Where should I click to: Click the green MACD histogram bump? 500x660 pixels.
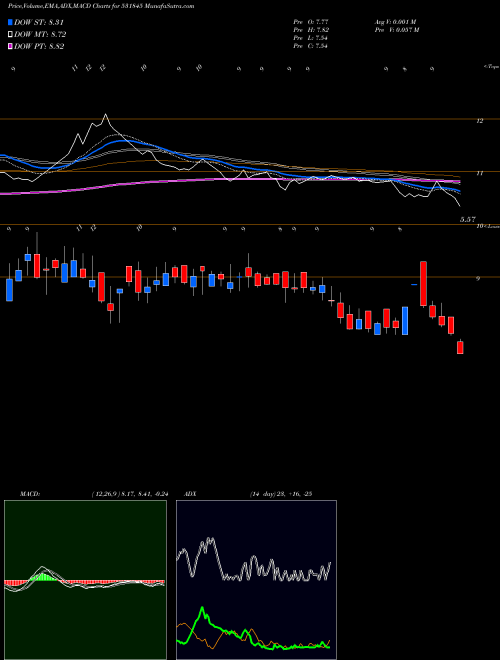coord(44,576)
